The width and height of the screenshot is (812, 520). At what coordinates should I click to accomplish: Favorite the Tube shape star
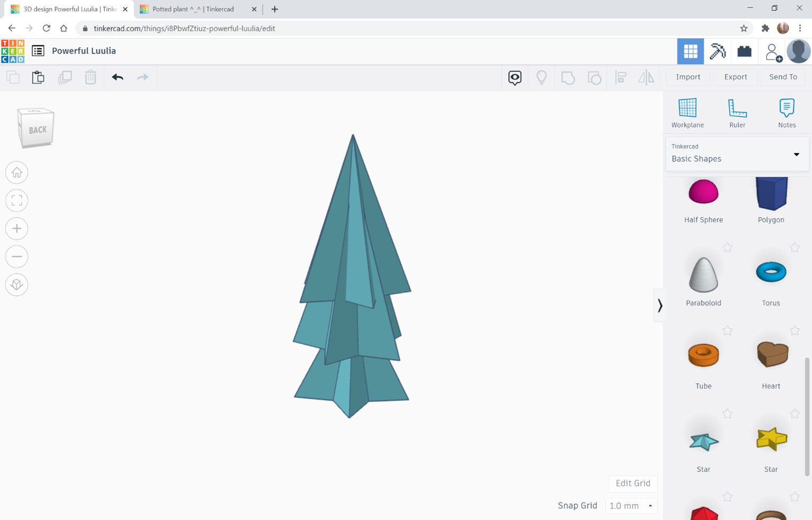[727, 331]
